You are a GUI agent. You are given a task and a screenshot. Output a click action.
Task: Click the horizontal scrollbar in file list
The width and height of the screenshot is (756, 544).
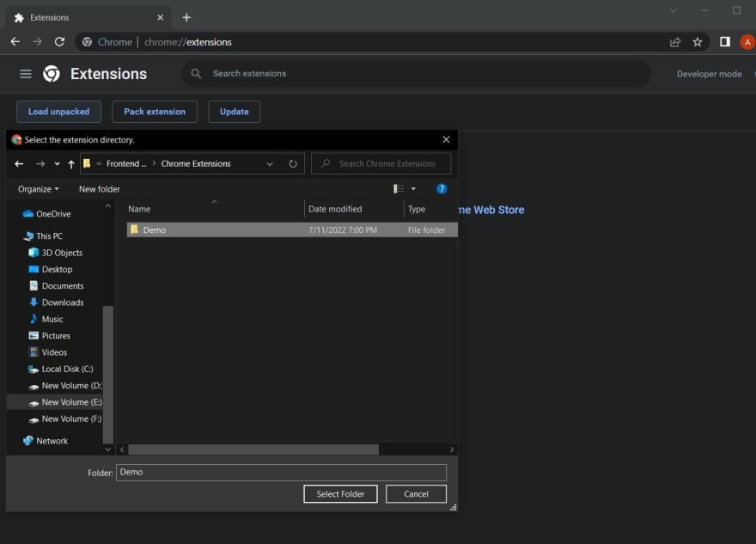pos(253,449)
